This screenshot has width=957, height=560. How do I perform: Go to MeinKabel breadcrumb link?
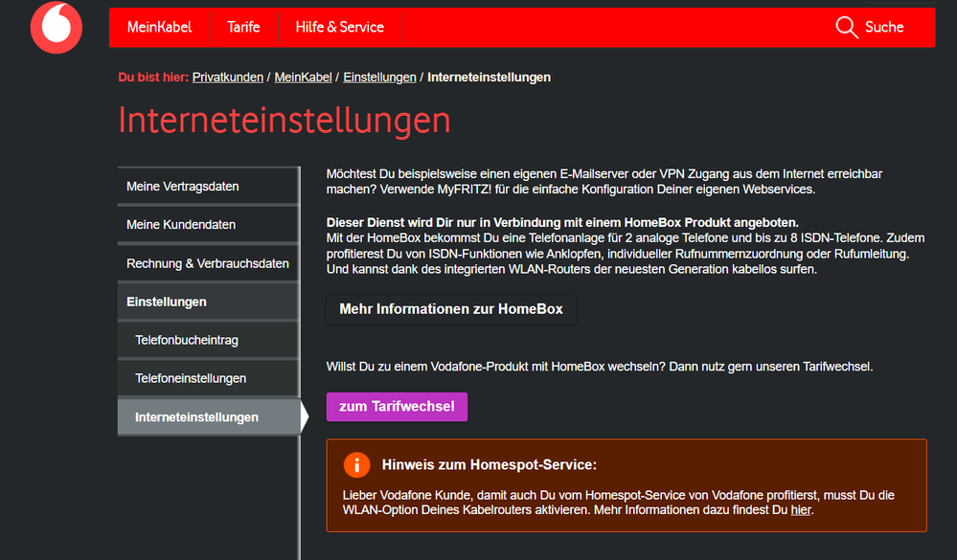304,78
